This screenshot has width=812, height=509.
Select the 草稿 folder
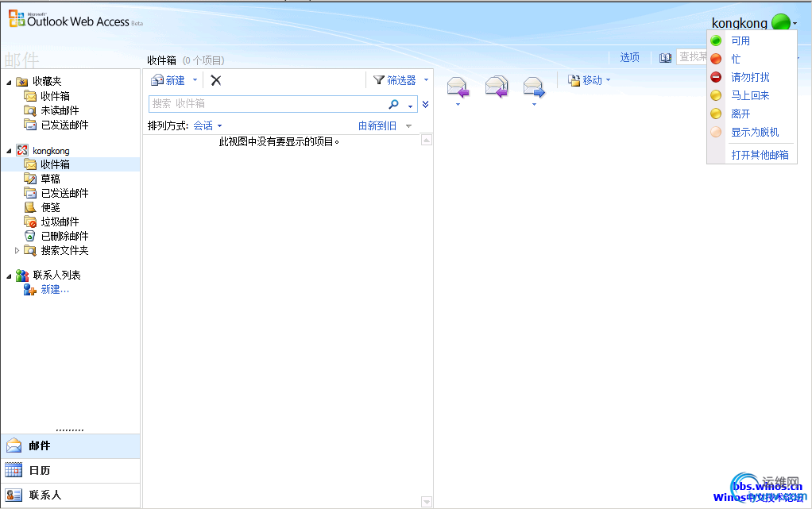tap(50, 179)
